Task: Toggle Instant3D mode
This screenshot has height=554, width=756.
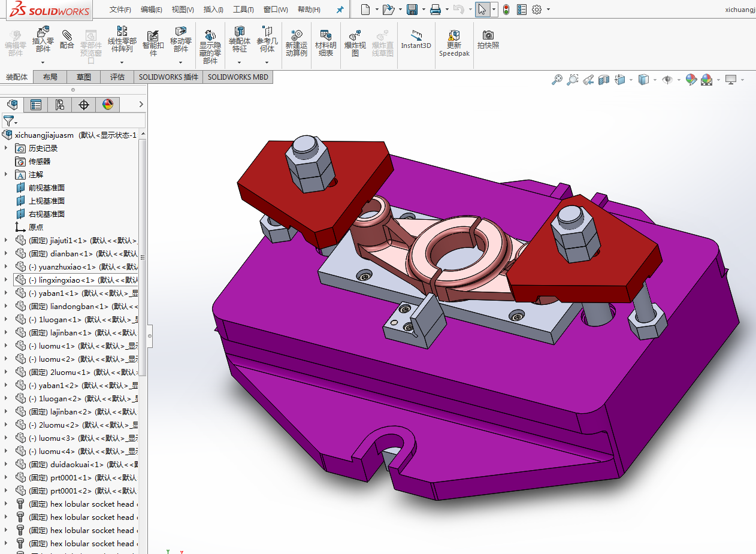Action: [416, 39]
